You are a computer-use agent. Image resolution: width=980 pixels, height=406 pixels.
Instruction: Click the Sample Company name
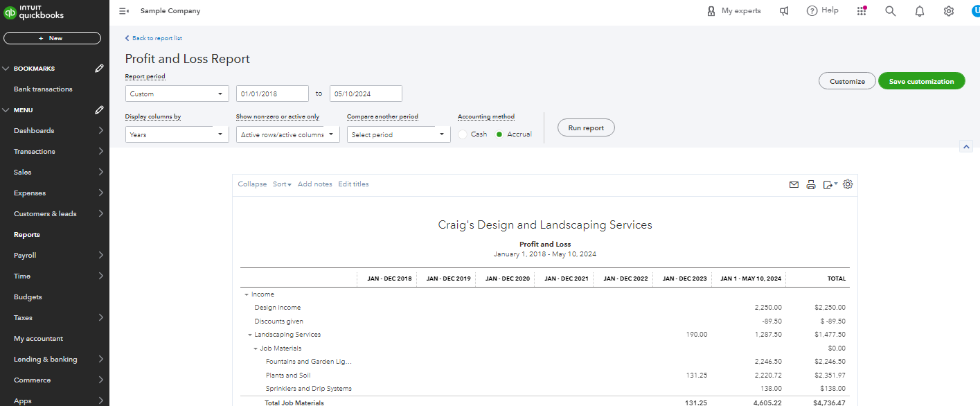(170, 11)
